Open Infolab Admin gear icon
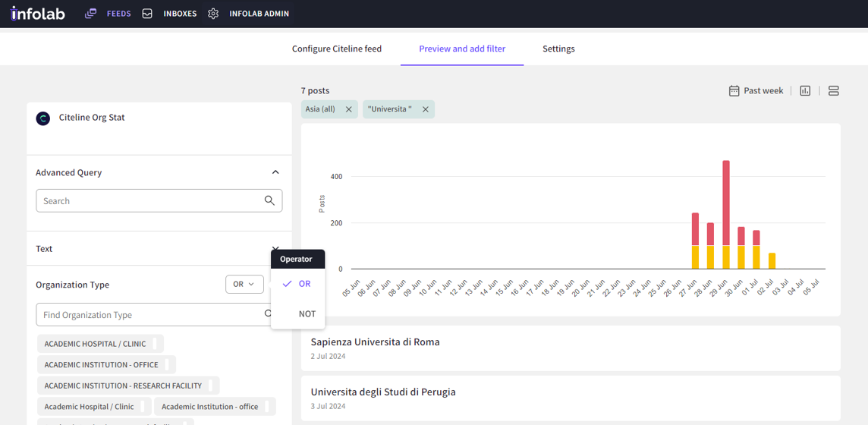The width and height of the screenshot is (868, 425). (213, 14)
